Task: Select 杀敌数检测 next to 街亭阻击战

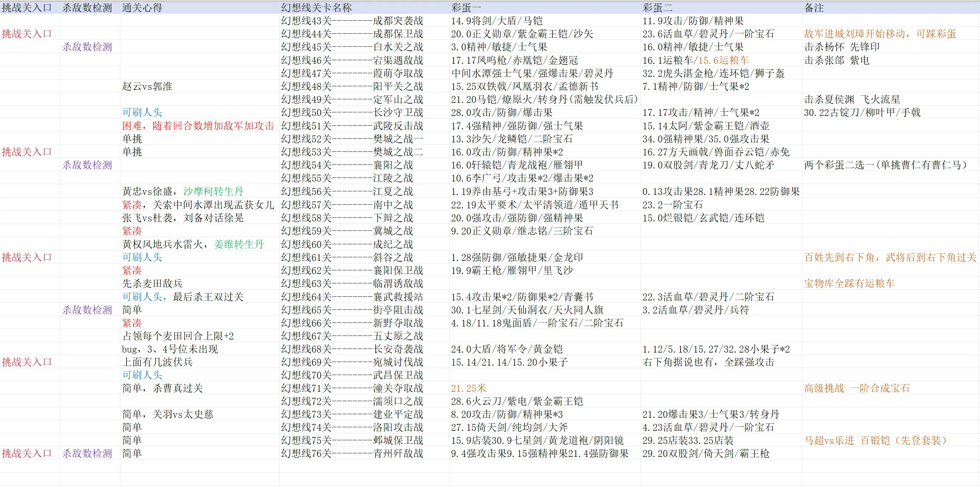Action: (x=87, y=309)
